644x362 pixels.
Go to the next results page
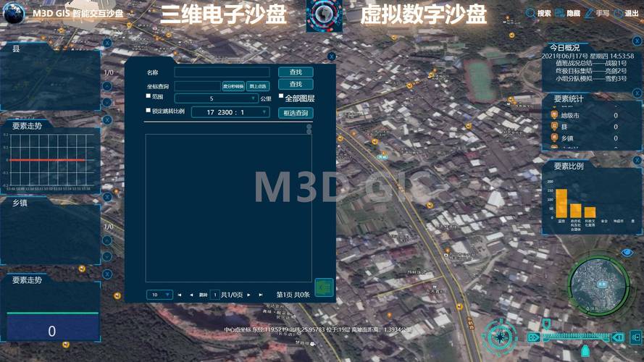[x=249, y=295]
